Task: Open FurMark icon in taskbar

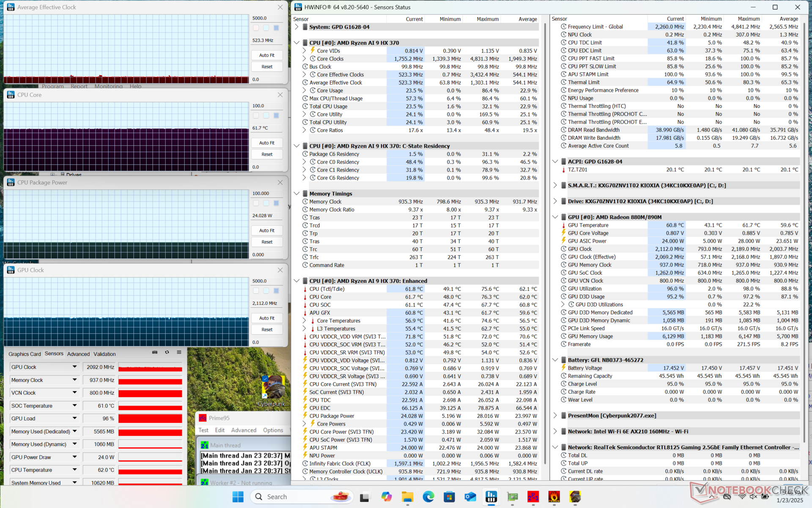Action: (554, 497)
